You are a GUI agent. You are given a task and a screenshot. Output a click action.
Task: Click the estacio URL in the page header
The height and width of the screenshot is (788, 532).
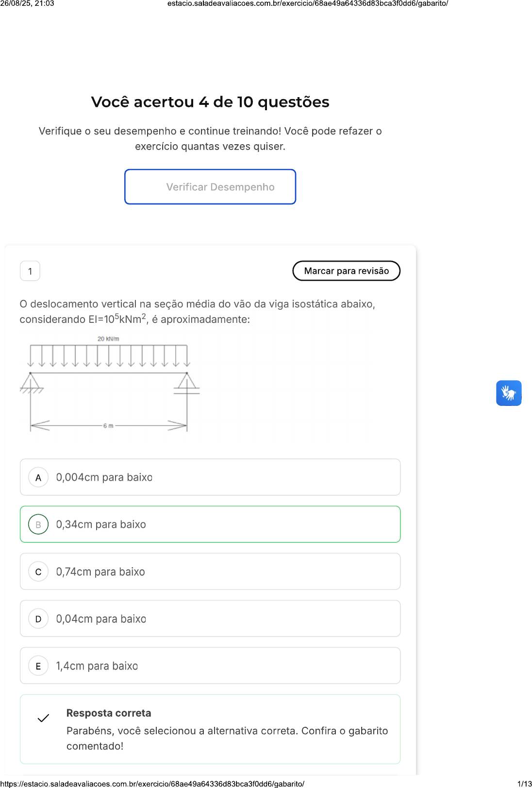click(307, 3)
